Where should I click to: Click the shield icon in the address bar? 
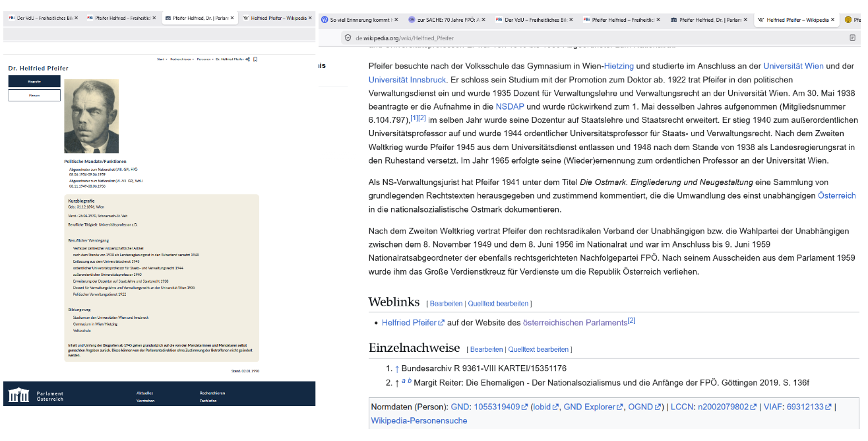(348, 38)
